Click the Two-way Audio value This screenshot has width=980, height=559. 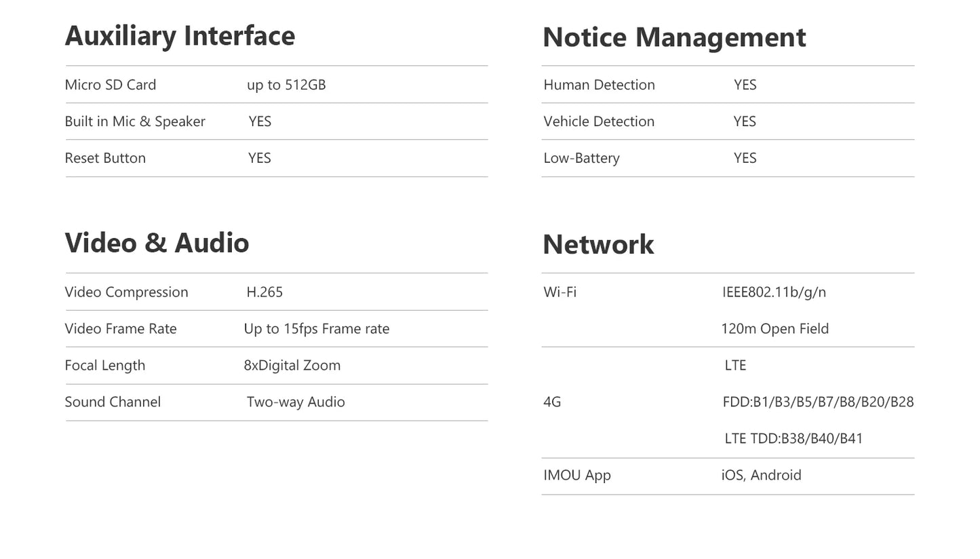click(296, 402)
